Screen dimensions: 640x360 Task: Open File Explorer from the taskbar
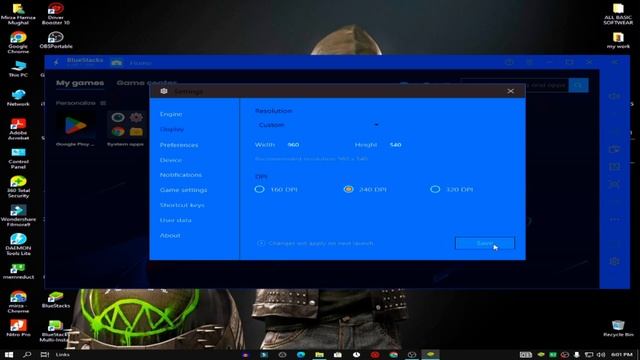319,354
